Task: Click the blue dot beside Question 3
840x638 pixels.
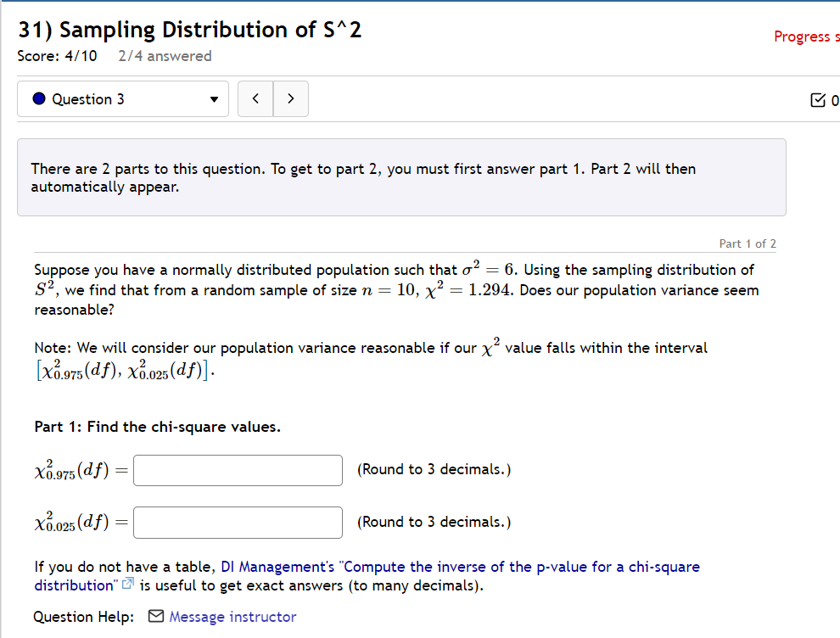Action: (39, 98)
